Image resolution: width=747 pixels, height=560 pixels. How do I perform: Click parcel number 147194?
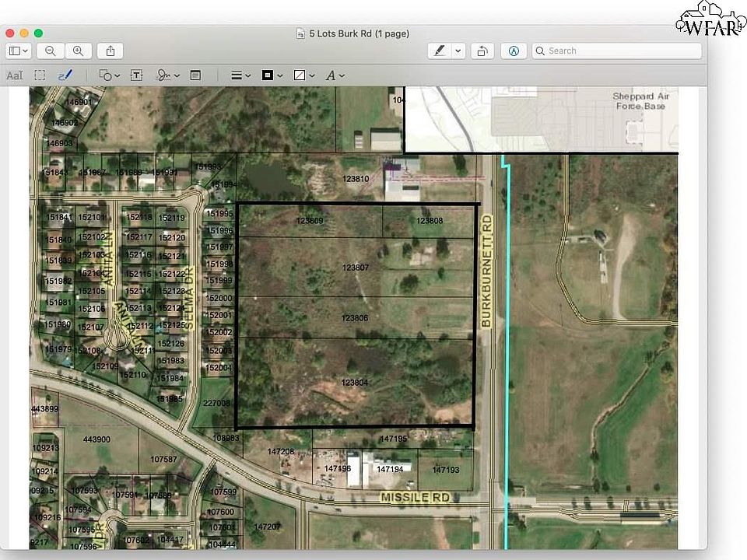[390, 469]
